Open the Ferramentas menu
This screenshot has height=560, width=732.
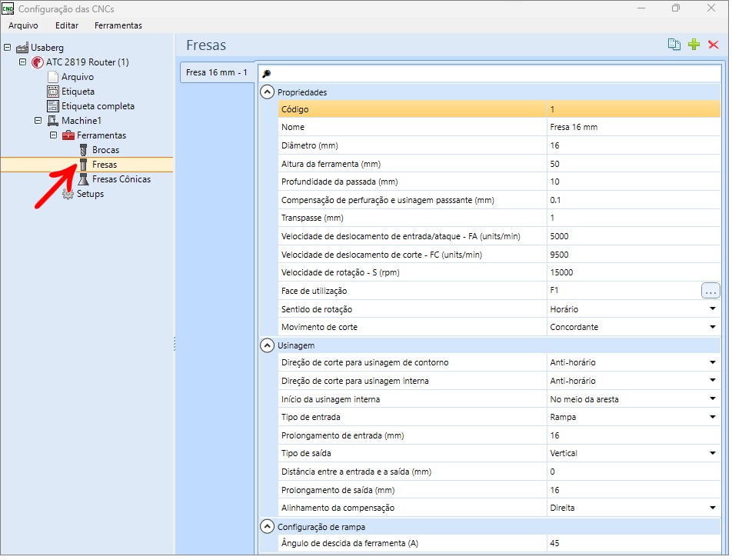(x=118, y=25)
